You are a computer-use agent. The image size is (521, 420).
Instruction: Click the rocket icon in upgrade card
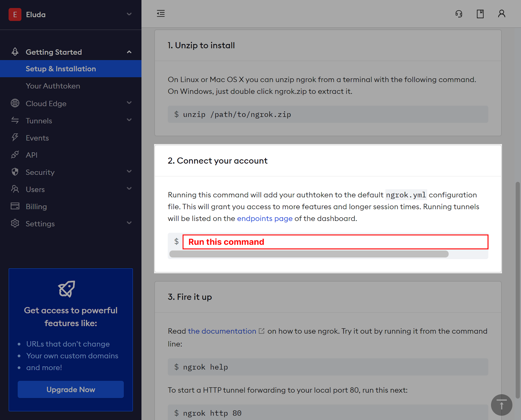pyautogui.click(x=67, y=289)
